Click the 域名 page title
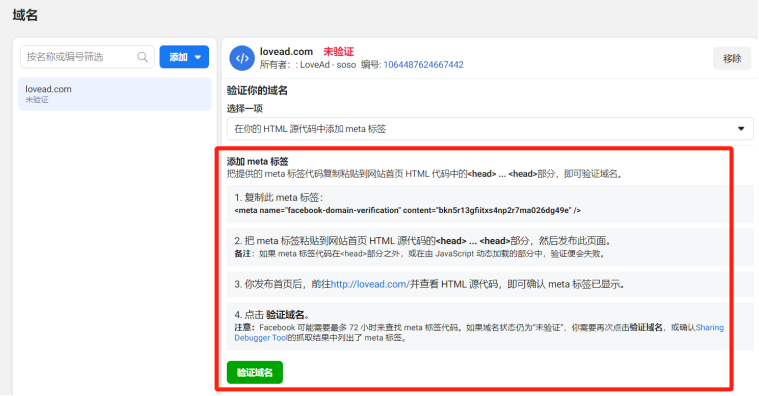The height and width of the screenshot is (396, 759). coord(25,15)
